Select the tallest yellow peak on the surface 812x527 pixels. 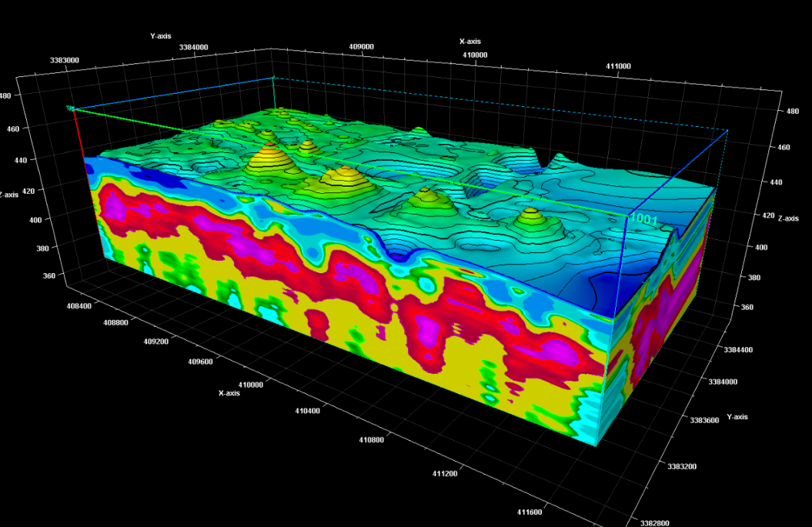pyautogui.click(x=269, y=155)
